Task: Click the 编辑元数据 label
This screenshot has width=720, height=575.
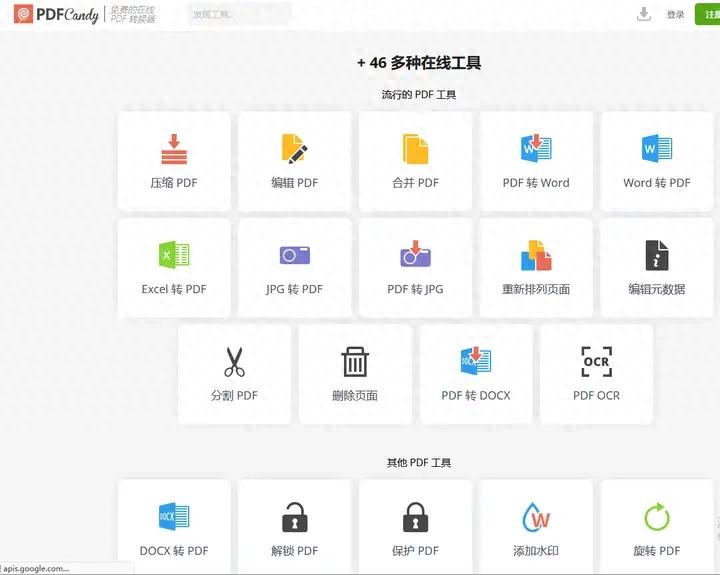Action: coord(657,289)
